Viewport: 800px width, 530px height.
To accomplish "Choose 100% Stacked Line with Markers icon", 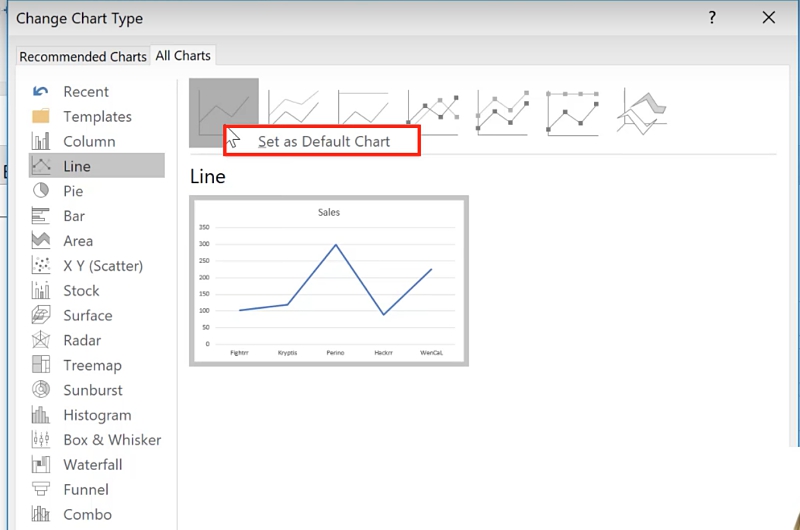I will pyautogui.click(x=572, y=112).
